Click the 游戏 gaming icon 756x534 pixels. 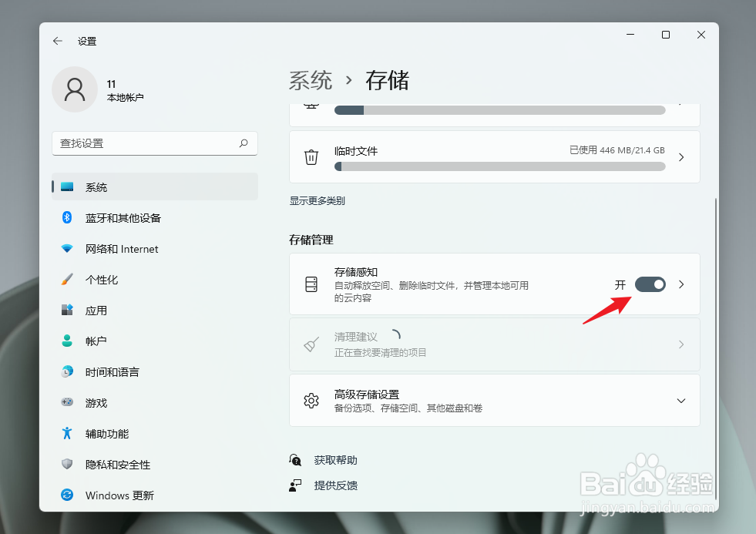[68, 402]
